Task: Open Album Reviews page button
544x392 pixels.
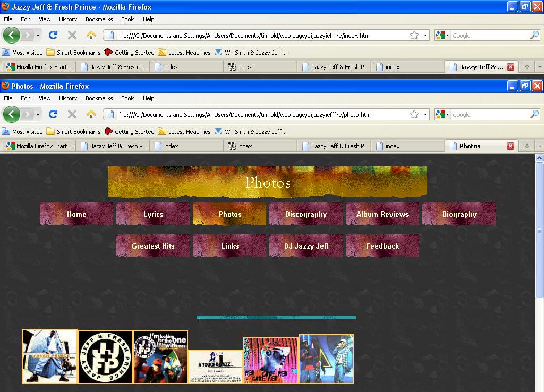Action: (x=382, y=214)
